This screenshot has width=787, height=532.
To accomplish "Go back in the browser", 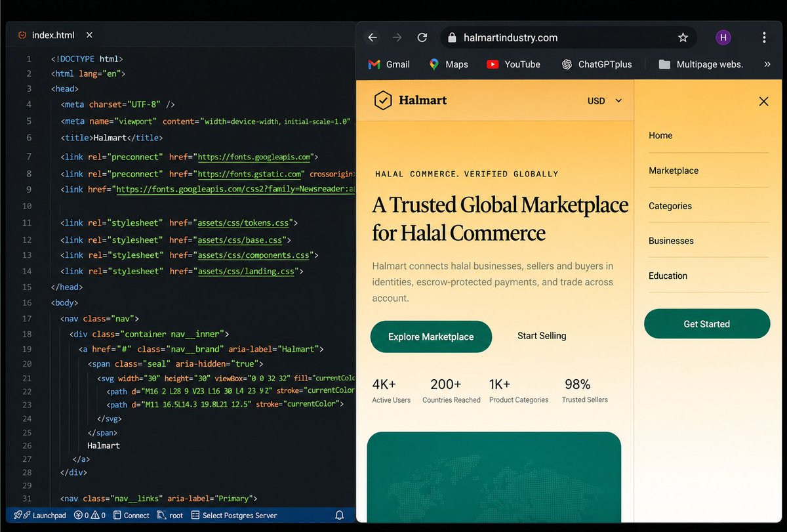I will click(373, 37).
